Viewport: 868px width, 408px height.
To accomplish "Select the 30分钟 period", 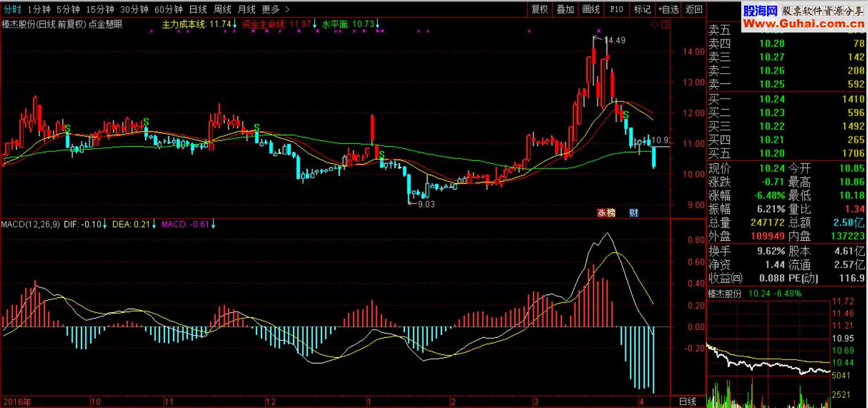I will pyautogui.click(x=135, y=9).
